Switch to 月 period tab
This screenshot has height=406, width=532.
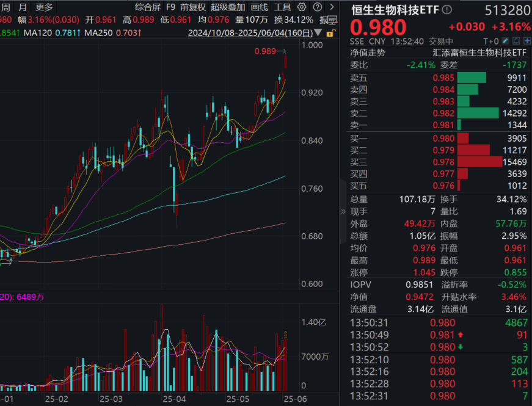coord(23,7)
